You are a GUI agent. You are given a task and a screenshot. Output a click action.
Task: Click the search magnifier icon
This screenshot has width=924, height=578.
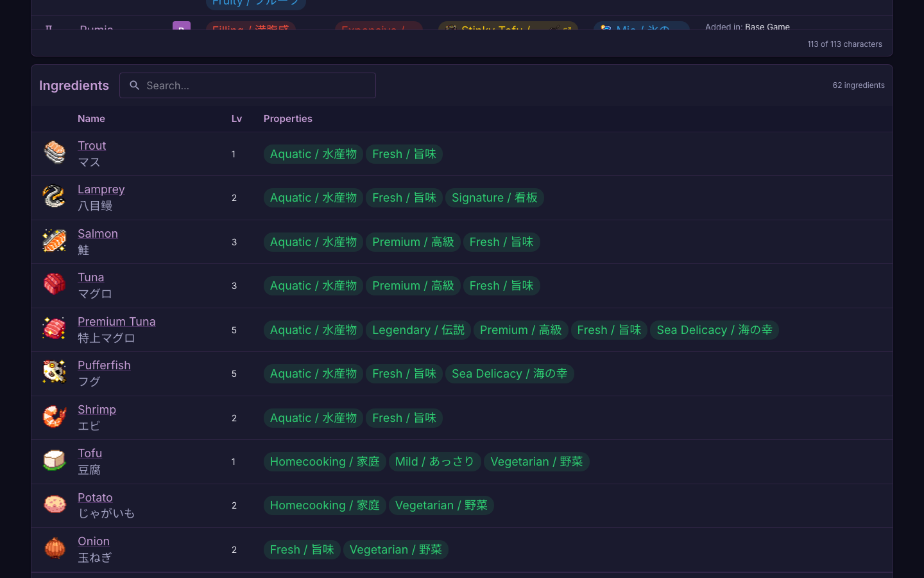pos(135,85)
